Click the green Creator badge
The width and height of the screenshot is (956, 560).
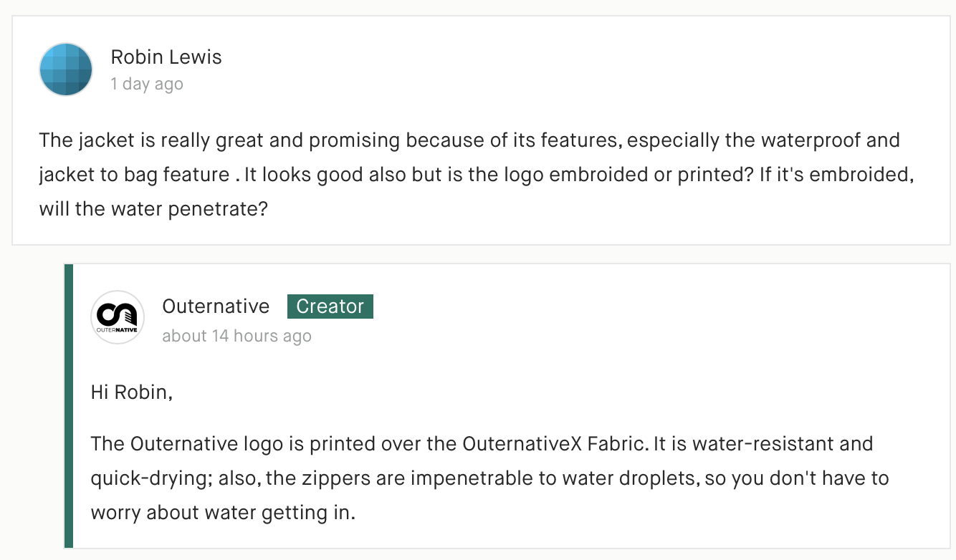(330, 306)
